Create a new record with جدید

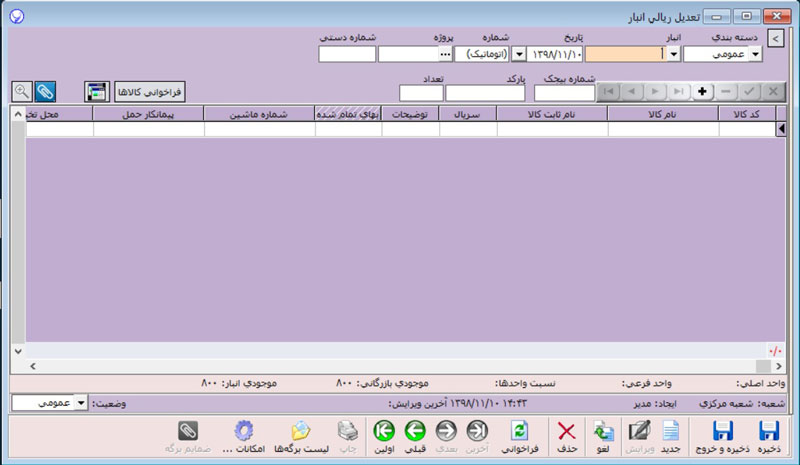tap(671, 435)
